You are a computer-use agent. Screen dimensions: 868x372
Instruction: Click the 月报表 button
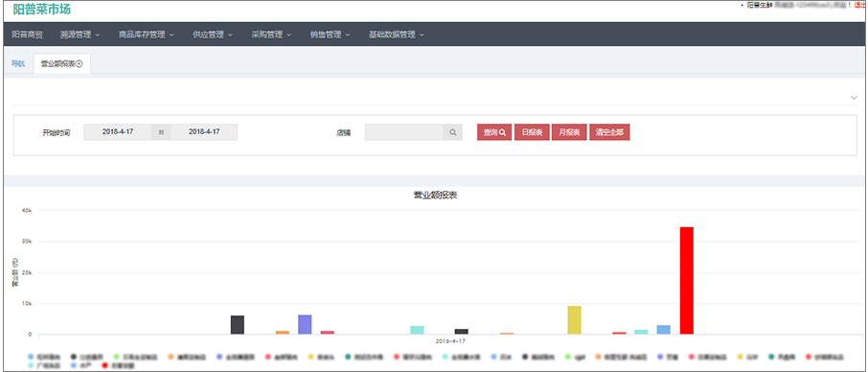[x=569, y=132]
